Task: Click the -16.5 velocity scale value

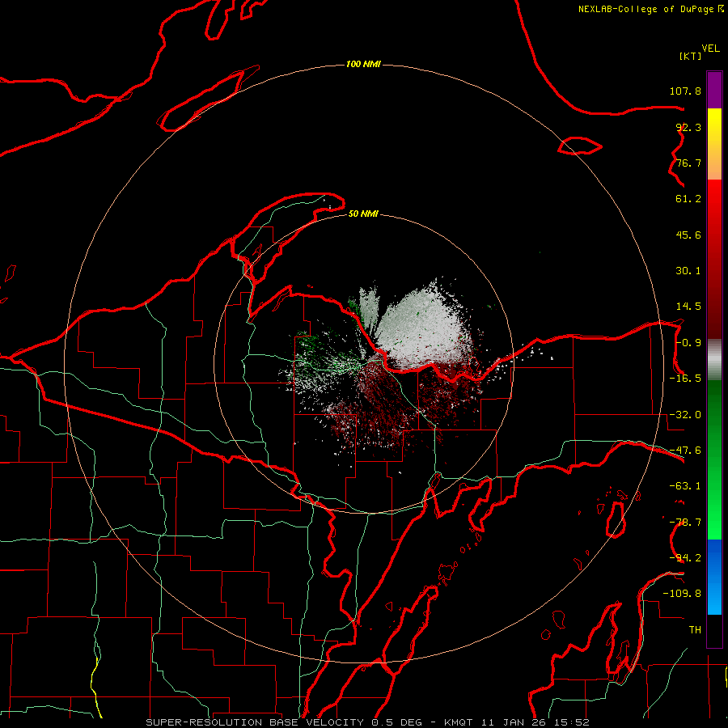Action: 685,379
